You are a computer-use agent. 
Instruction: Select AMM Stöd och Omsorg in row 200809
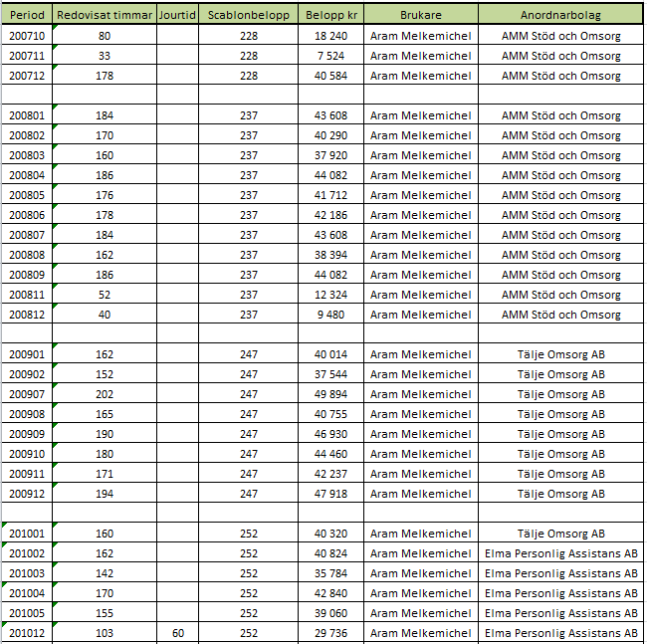pos(560,275)
